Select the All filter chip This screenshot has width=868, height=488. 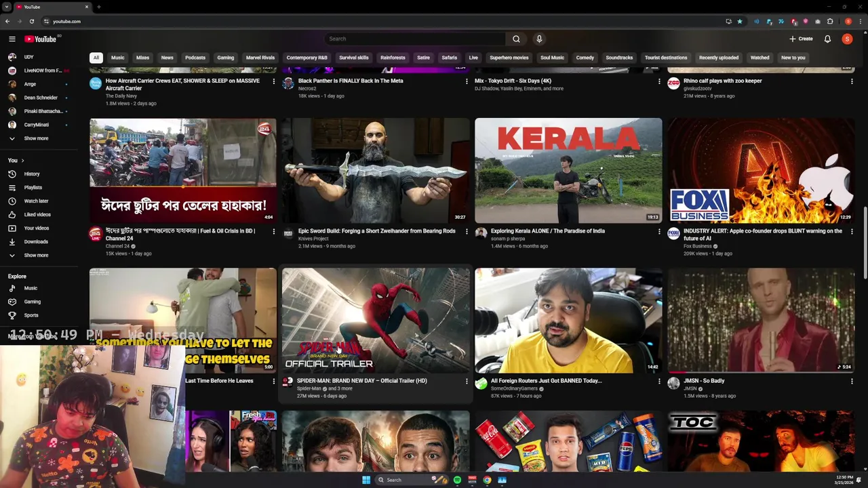[96, 58]
